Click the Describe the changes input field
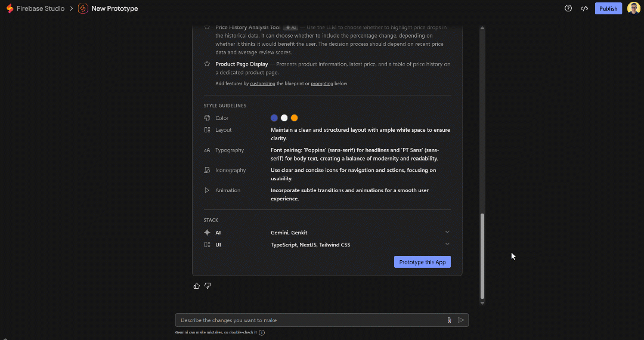 coord(310,320)
